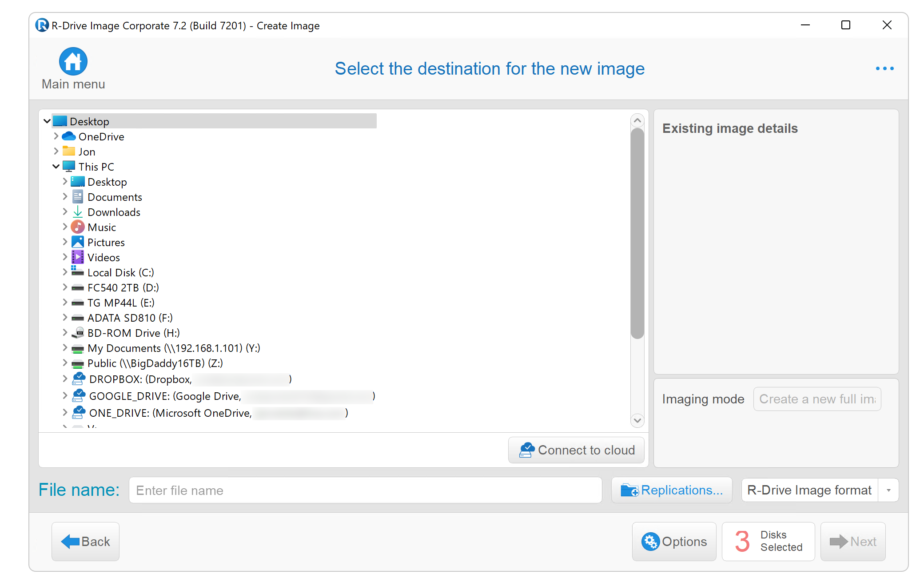The height and width of the screenshot is (582, 924).
Task: Select the Pictures tree item text
Action: coord(106,242)
